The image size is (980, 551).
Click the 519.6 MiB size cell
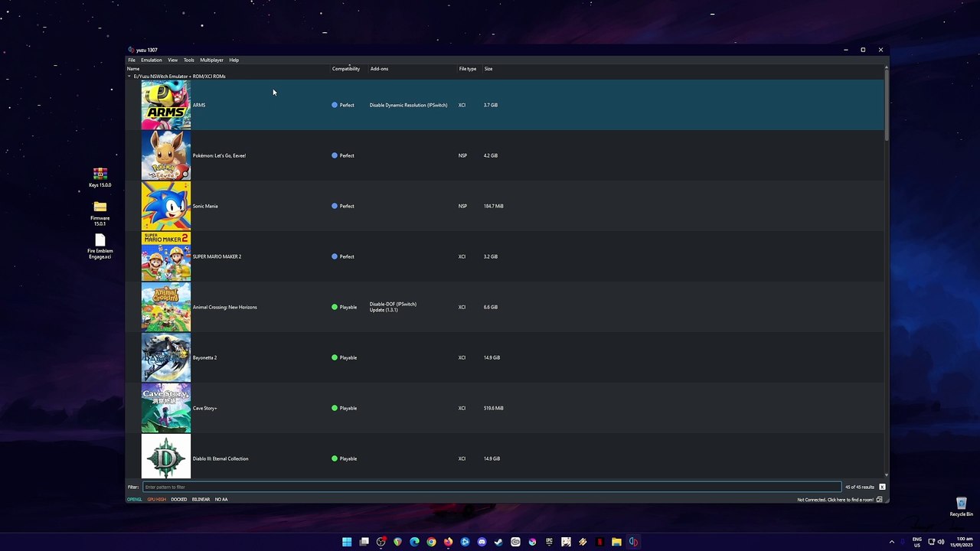pos(494,408)
